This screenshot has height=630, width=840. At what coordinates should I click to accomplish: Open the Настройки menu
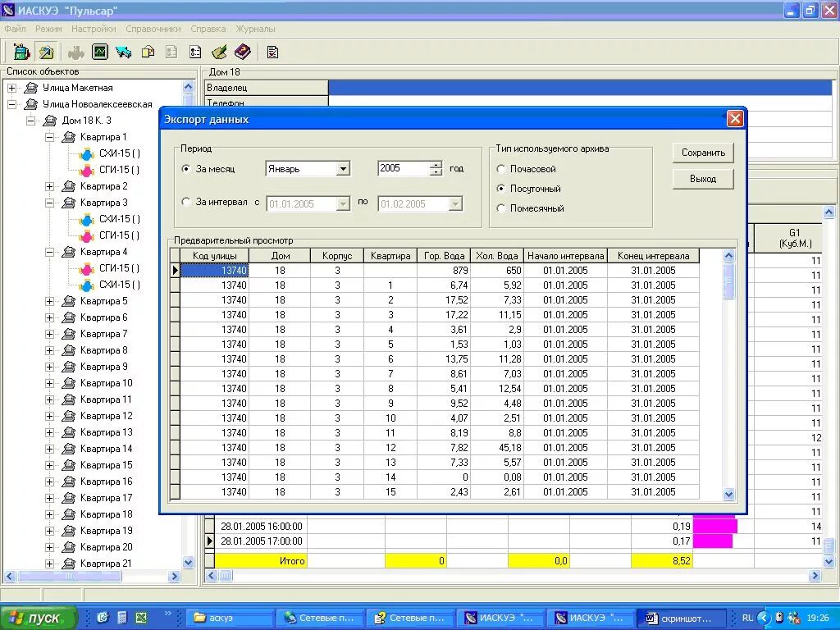94,29
